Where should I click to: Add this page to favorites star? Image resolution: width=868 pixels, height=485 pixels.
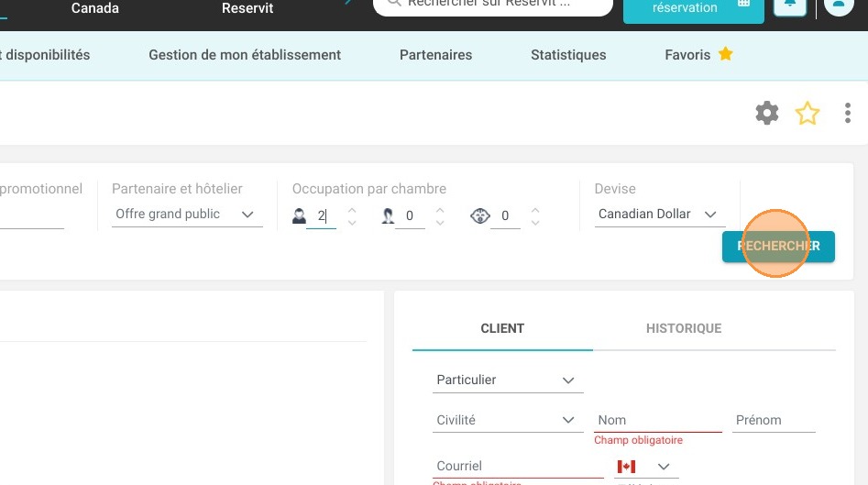[x=808, y=113]
